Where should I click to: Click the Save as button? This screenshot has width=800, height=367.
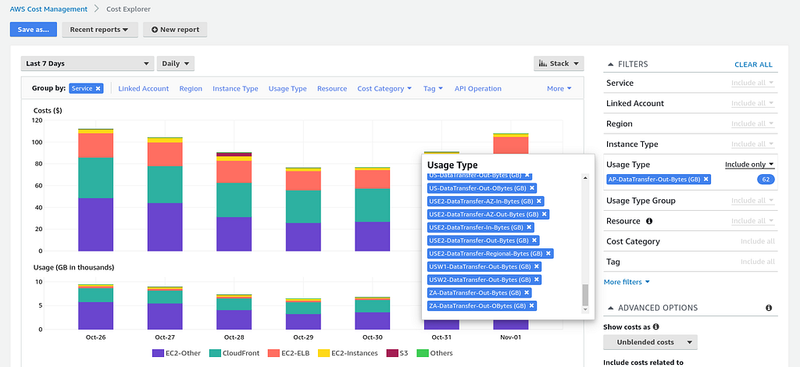pyautogui.click(x=33, y=30)
